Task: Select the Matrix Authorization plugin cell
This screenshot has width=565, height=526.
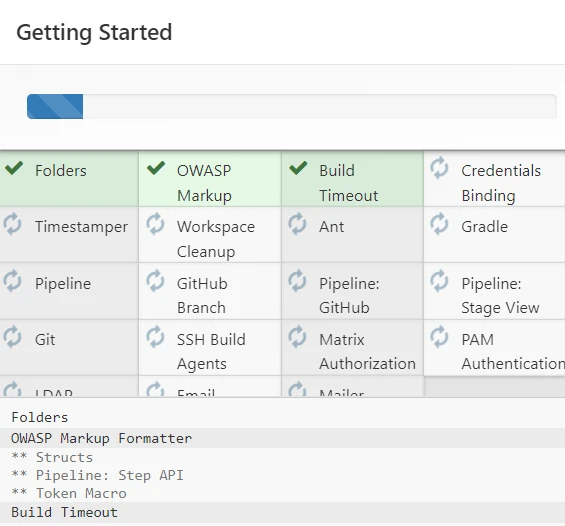Action: click(x=352, y=347)
